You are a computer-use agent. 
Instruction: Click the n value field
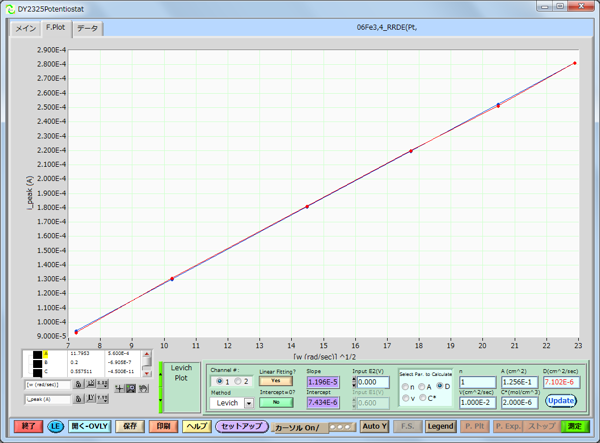click(478, 382)
